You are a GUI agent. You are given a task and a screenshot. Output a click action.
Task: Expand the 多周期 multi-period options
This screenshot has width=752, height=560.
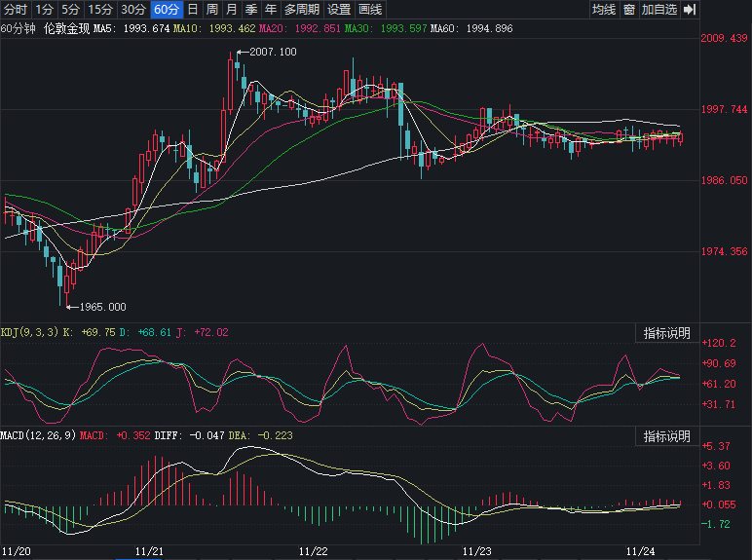pos(301,10)
